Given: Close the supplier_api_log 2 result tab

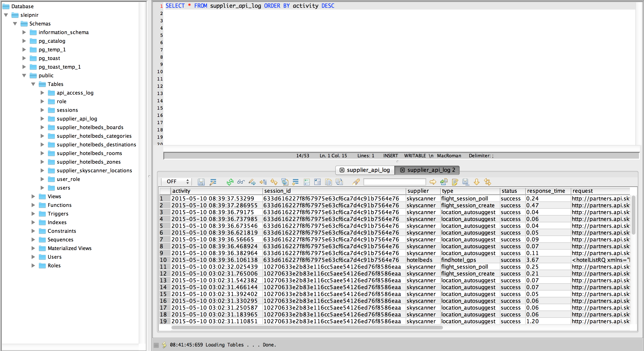Looking at the screenshot, I should click(x=402, y=170).
